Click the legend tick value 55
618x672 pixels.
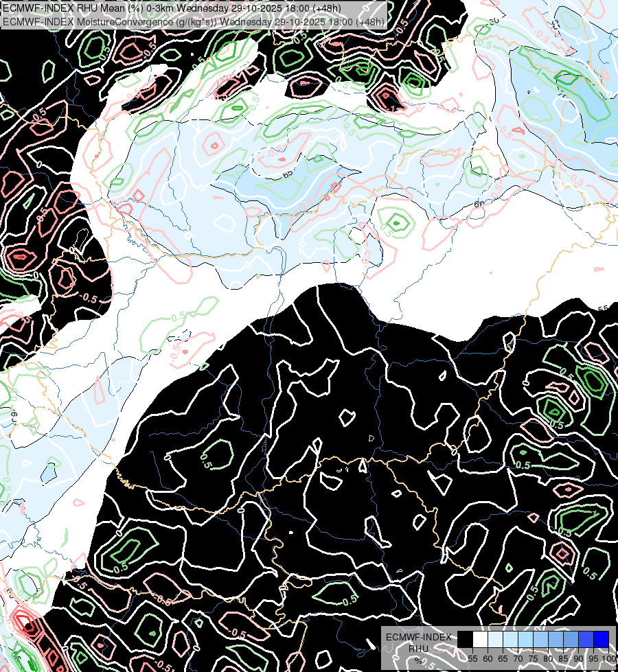pos(472,659)
